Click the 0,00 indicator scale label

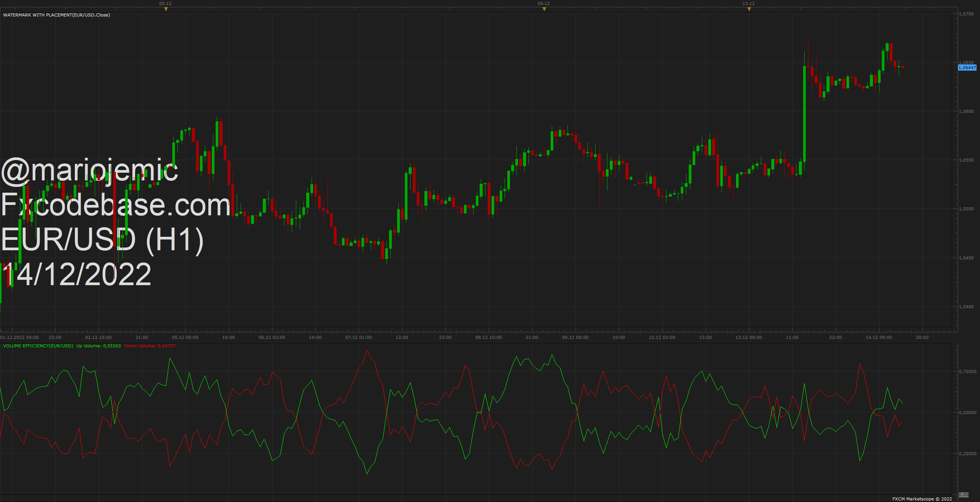964,495
